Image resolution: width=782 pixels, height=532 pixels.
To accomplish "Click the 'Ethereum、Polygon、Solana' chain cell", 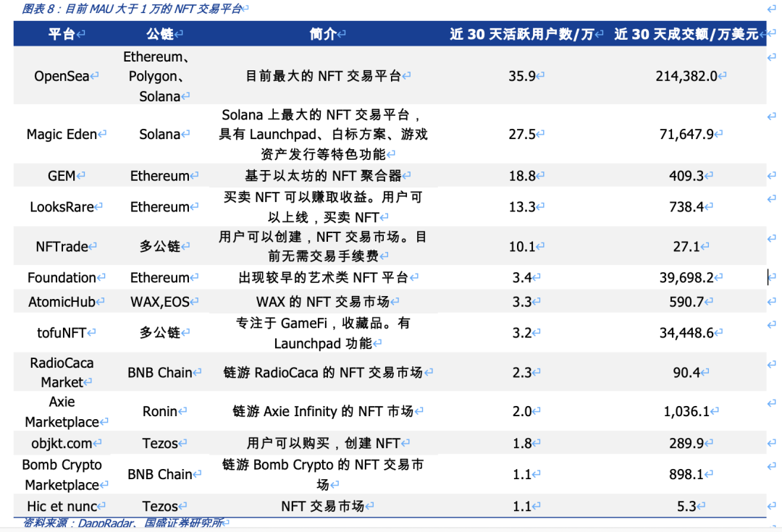I will point(156,76).
